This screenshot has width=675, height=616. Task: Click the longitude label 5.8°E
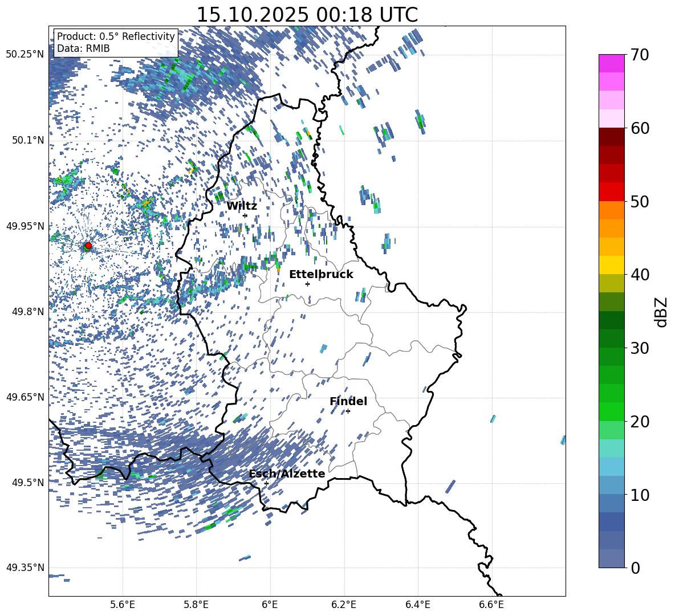[x=196, y=605]
